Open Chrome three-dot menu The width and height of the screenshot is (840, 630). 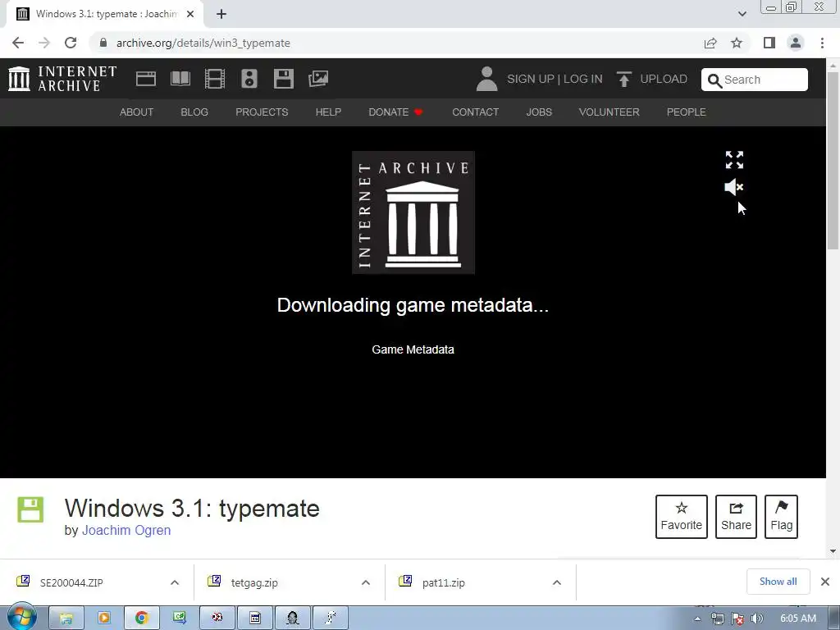(822, 43)
